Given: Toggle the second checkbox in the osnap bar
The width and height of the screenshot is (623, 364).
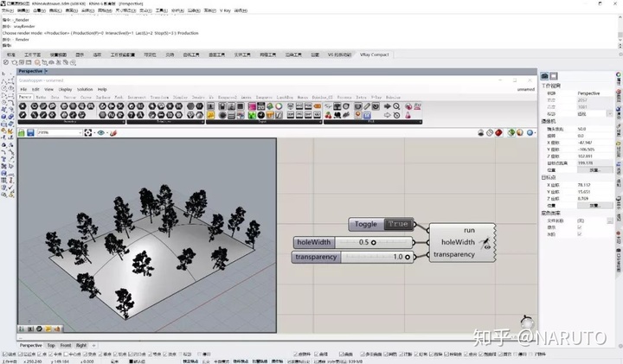Looking at the screenshot, I should 21,354.
